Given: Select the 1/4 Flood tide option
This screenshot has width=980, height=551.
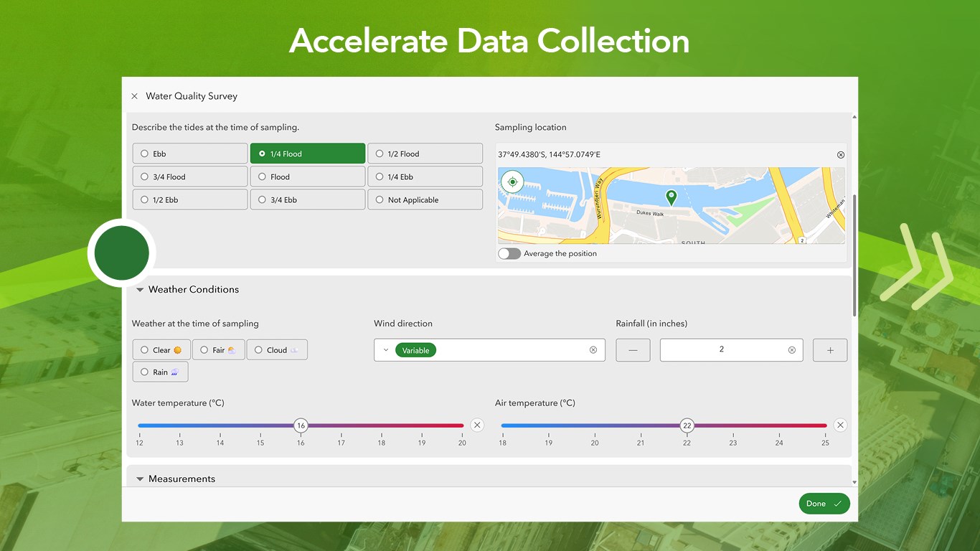Looking at the screenshot, I should tap(308, 154).
